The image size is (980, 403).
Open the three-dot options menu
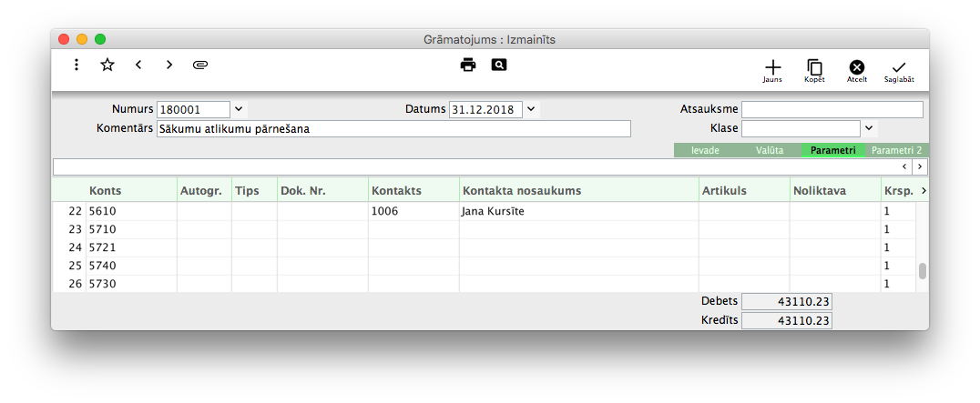(77, 65)
